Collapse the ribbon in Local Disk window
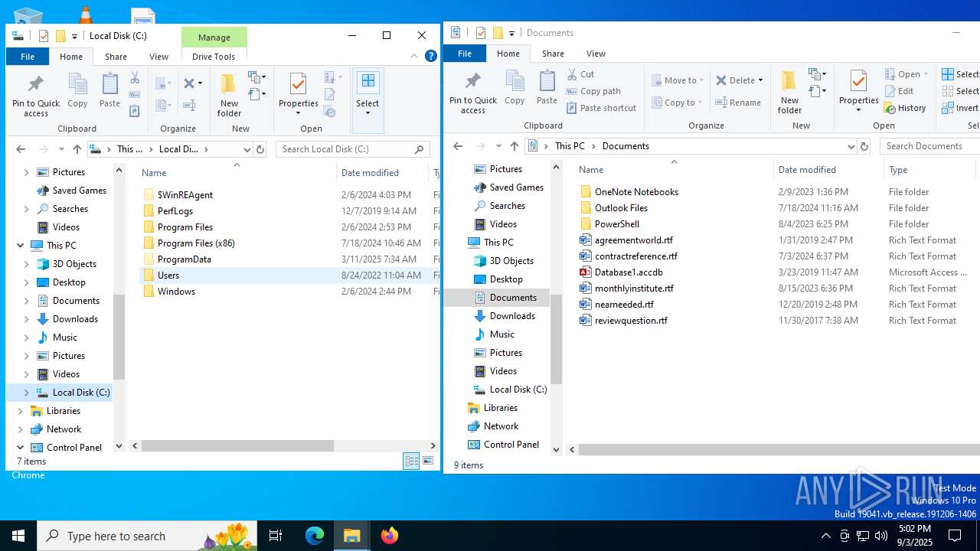 414,56
